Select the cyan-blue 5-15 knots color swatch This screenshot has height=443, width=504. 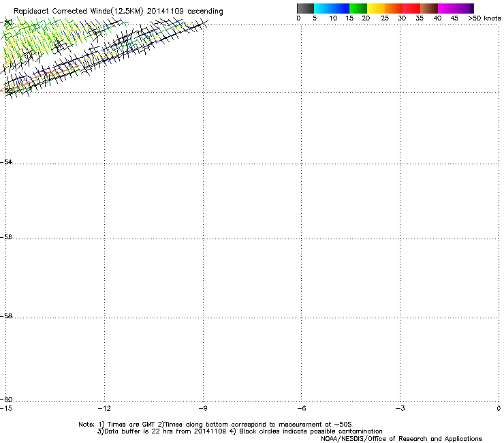(332, 8)
